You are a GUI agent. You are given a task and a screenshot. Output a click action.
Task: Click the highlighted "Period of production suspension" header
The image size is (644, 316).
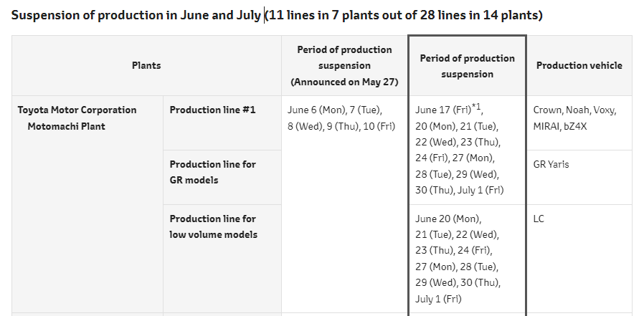click(x=467, y=66)
